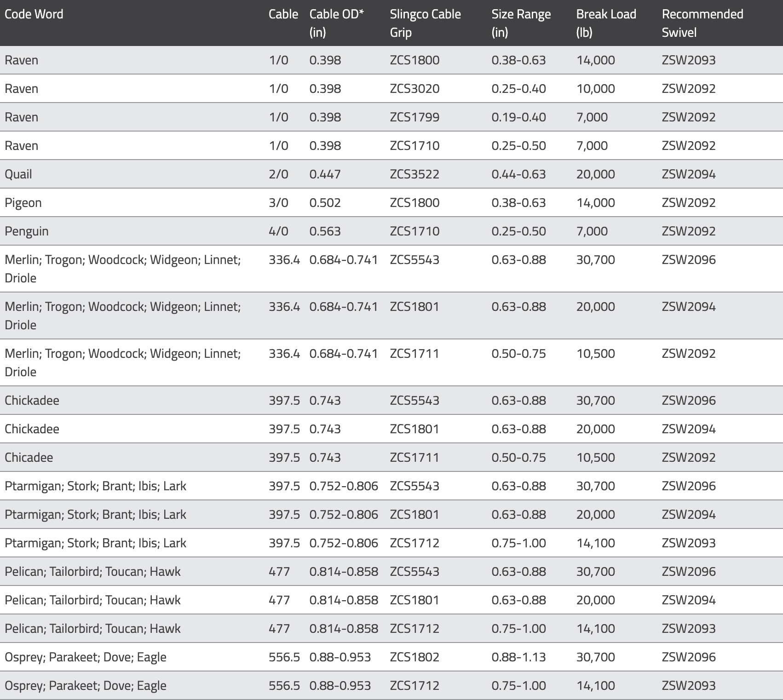This screenshot has width=783, height=700.
Task: Click the Size Range (in) header
Action: (x=521, y=23)
